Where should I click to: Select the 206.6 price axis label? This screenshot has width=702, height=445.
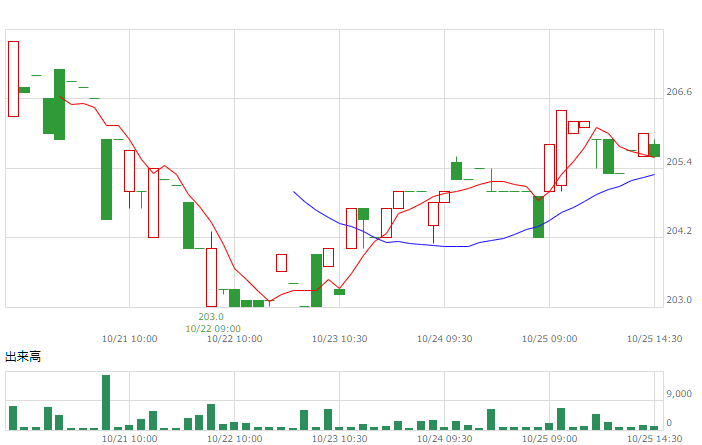(x=679, y=92)
